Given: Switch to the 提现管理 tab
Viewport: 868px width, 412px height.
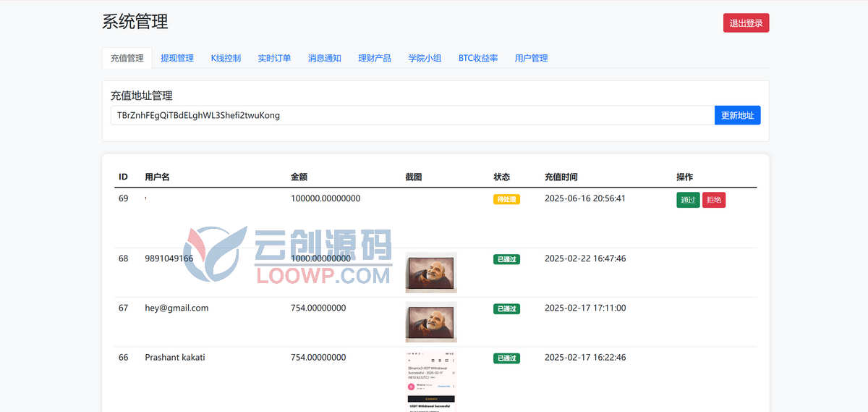Looking at the screenshot, I should 177,58.
